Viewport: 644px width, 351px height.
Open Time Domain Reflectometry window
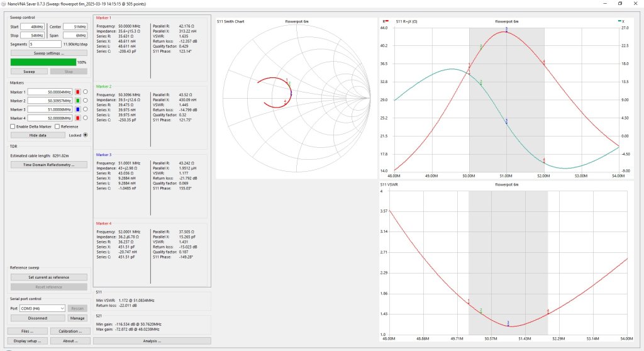pos(49,165)
